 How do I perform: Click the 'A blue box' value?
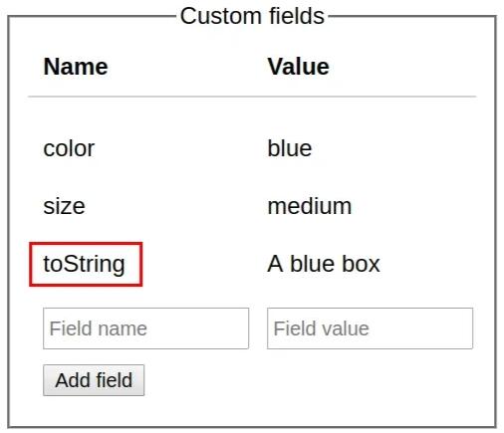pyautogui.click(x=324, y=264)
